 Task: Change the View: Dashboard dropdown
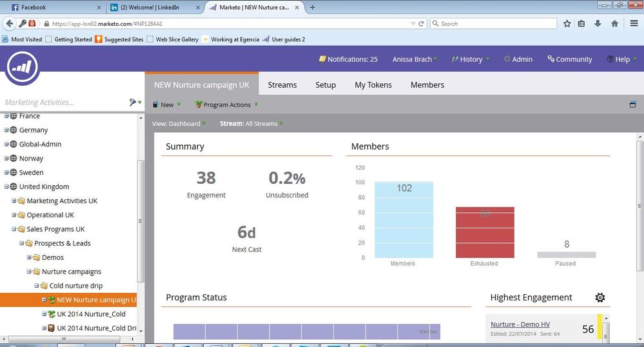179,124
